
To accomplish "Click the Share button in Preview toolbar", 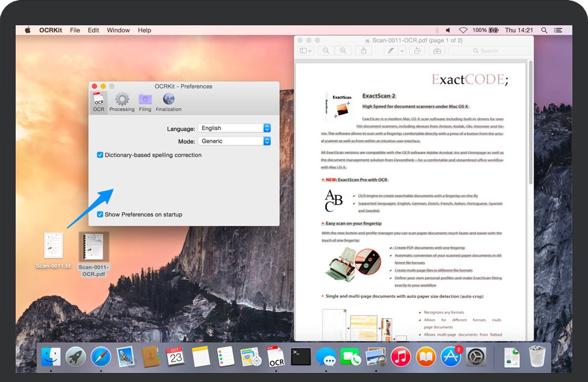I will point(364,51).
